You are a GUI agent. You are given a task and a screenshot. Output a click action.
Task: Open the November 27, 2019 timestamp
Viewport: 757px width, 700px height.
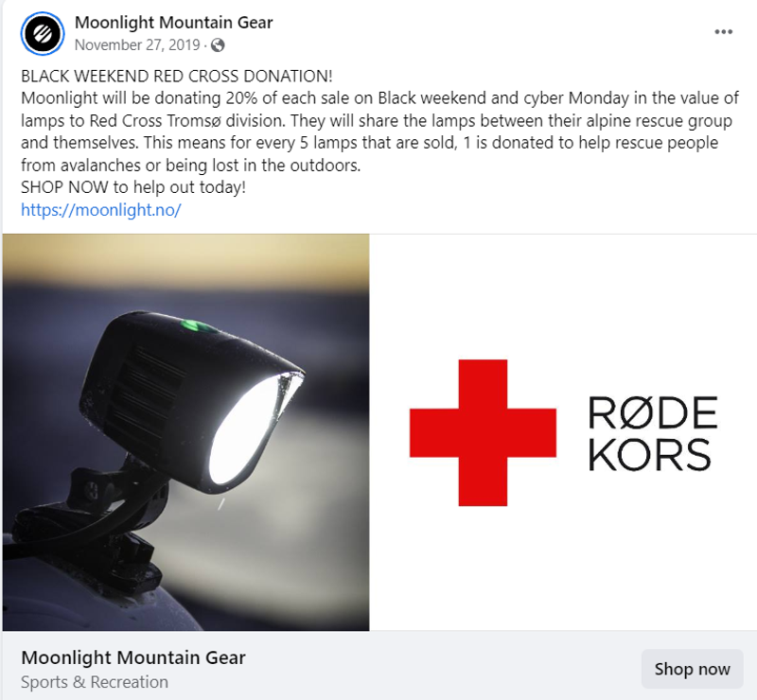click(137, 44)
